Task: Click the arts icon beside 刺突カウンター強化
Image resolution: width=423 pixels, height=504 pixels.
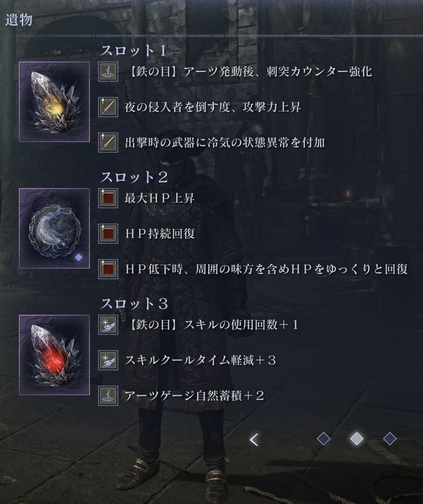Action: [x=108, y=72]
